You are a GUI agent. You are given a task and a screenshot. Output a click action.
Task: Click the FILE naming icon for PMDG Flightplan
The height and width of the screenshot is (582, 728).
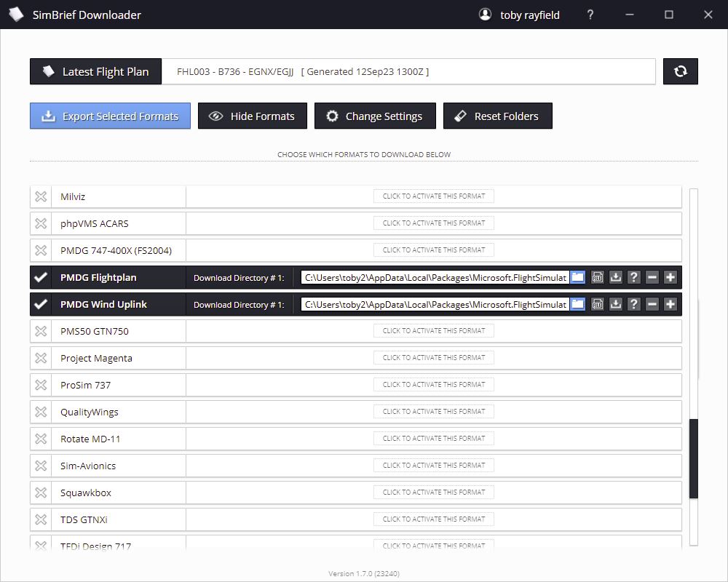coord(597,277)
